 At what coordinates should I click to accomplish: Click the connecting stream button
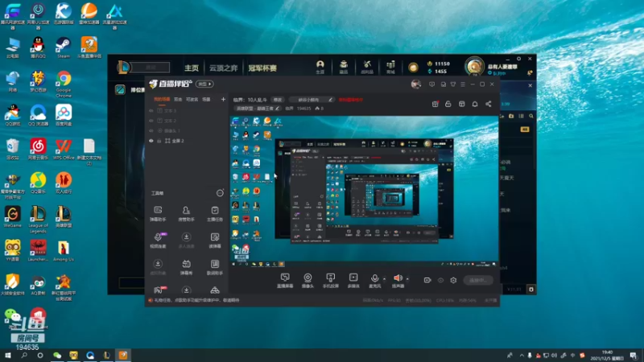point(478,280)
